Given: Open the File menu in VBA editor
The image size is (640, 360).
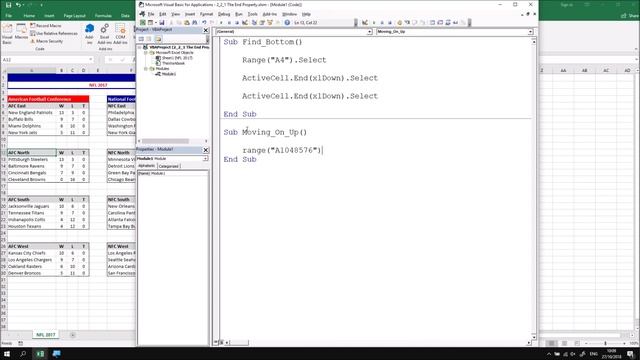Looking at the screenshot, I should [151, 14].
